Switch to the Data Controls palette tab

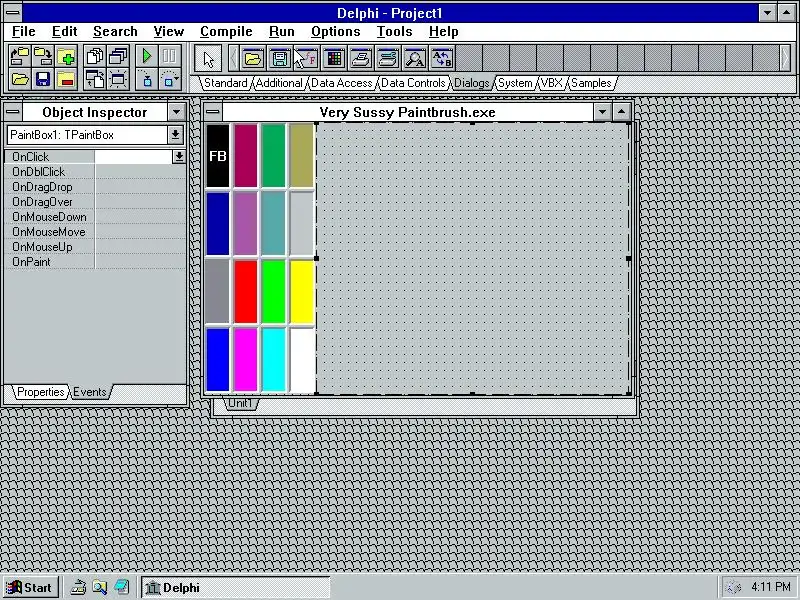click(x=413, y=83)
